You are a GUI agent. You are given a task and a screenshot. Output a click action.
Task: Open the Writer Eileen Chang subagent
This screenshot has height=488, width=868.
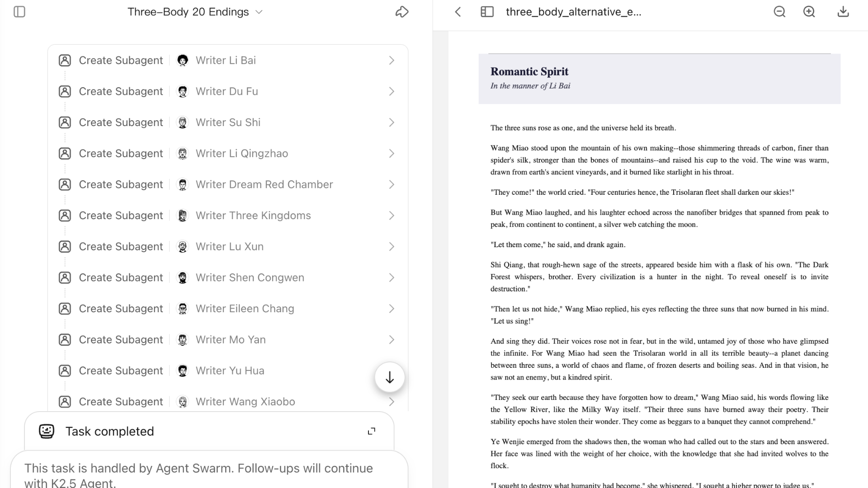245,309
